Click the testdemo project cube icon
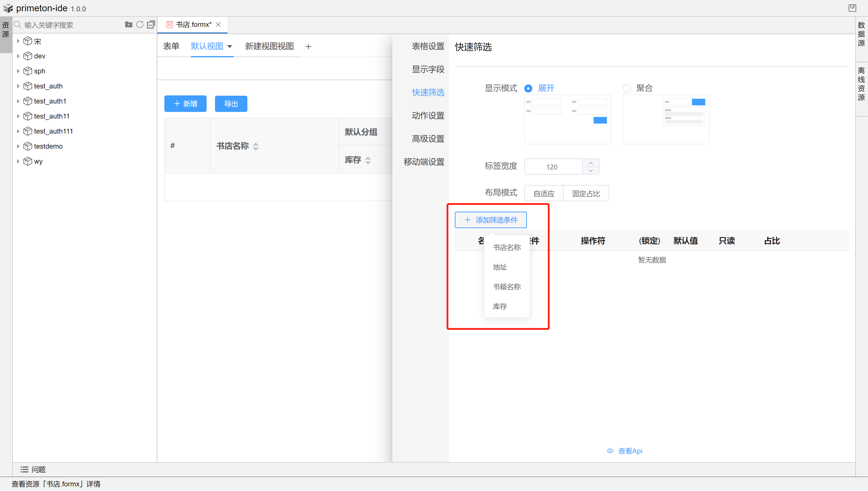 pyautogui.click(x=28, y=146)
